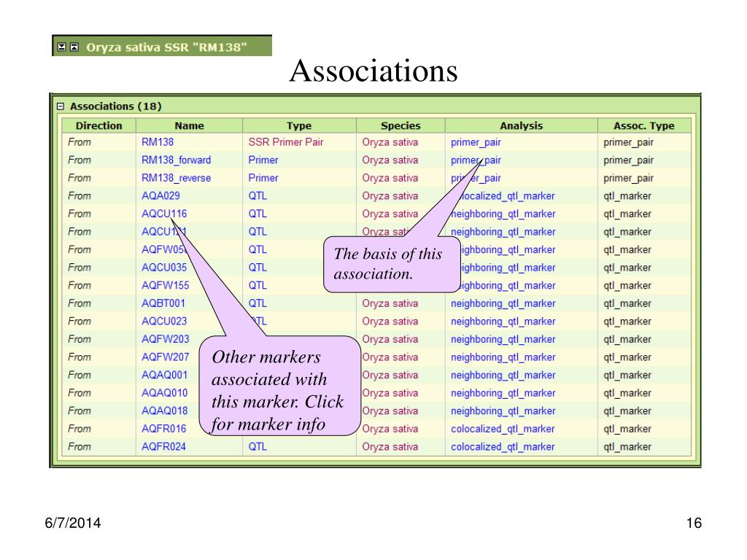Click the expand-all down-arrow icon in the RM138 header
Image resolution: width=747 pixels, height=560 pixels.
pyautogui.click(x=61, y=47)
